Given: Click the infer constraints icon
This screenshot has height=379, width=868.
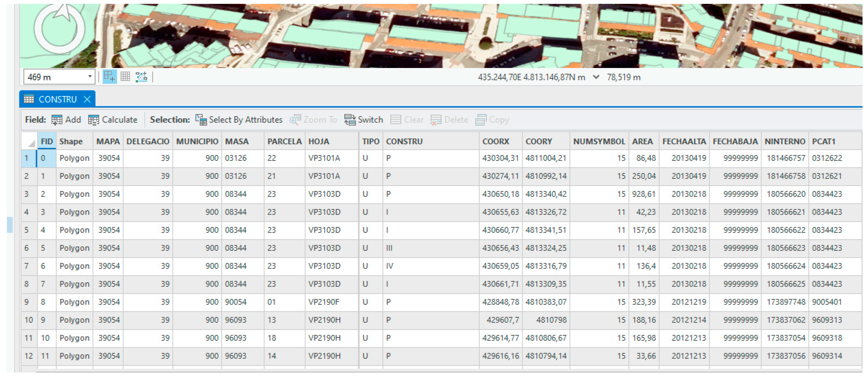Looking at the screenshot, I should point(141,77).
